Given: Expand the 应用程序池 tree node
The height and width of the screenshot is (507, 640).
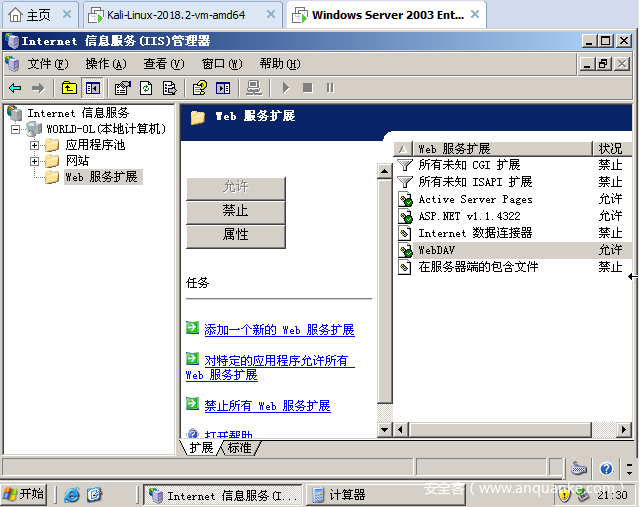Looking at the screenshot, I should tap(34, 145).
